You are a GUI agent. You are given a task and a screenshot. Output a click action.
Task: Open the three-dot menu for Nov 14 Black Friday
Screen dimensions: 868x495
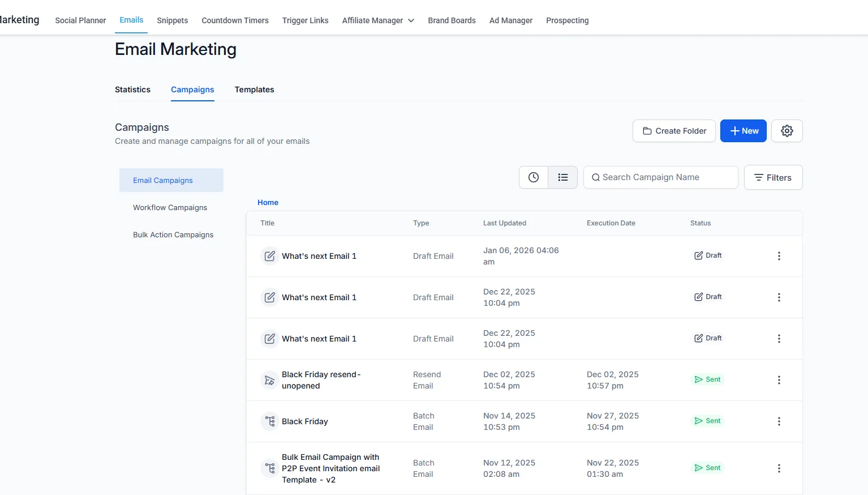point(779,421)
